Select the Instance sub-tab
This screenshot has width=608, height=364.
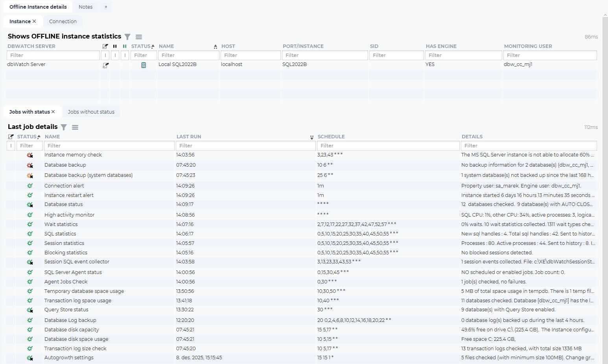point(20,21)
